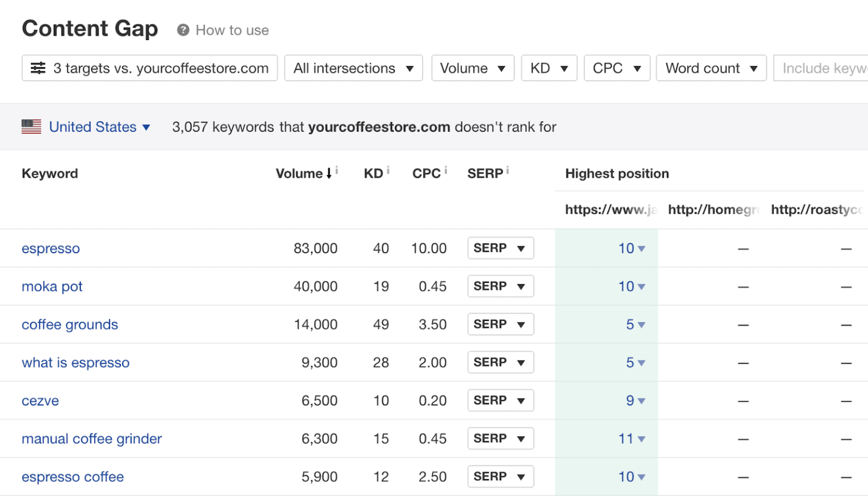The image size is (868, 496).
Task: Click the Volume column info icon
Action: pos(337,170)
